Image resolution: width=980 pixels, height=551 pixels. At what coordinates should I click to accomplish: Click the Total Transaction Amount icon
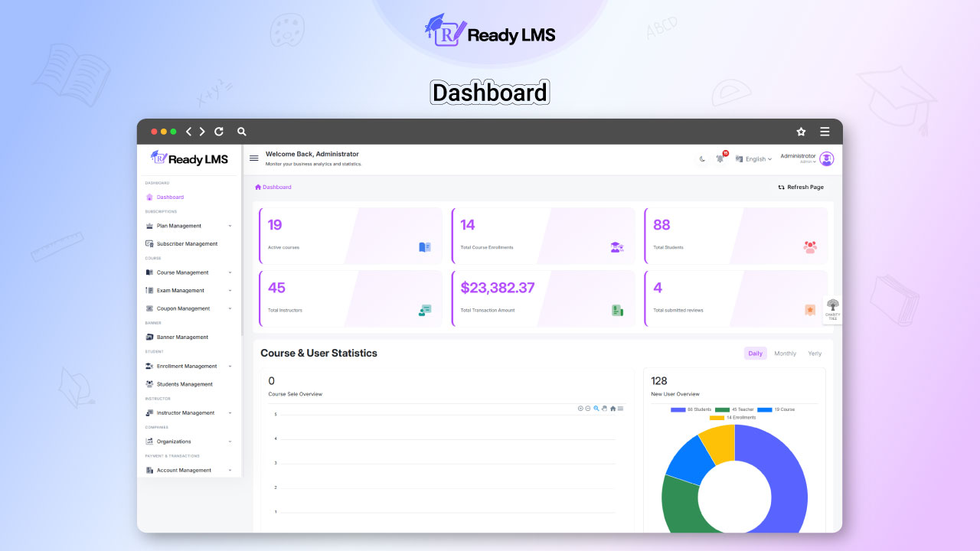tap(617, 310)
